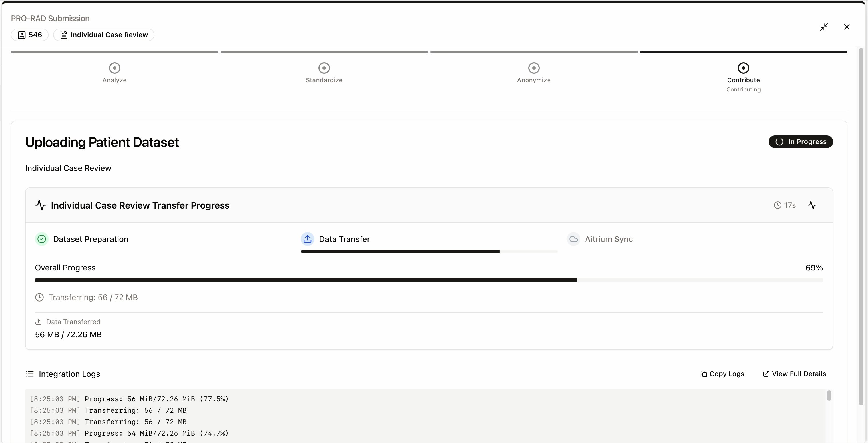868x443 pixels.
Task: Click the clock icon next to 17s
Action: [777, 205]
